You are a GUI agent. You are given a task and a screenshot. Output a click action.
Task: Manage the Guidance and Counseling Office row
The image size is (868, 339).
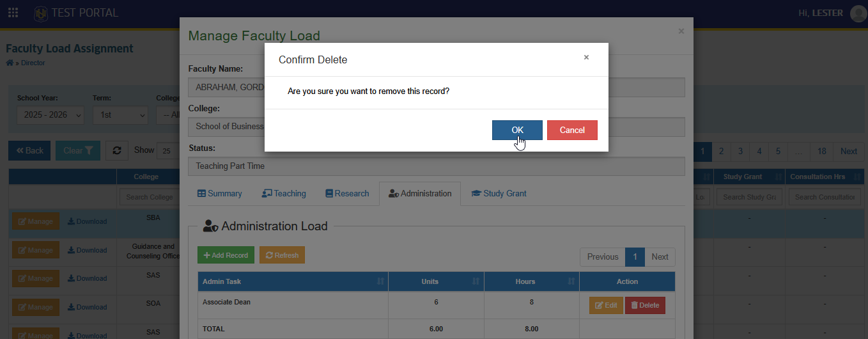36,250
